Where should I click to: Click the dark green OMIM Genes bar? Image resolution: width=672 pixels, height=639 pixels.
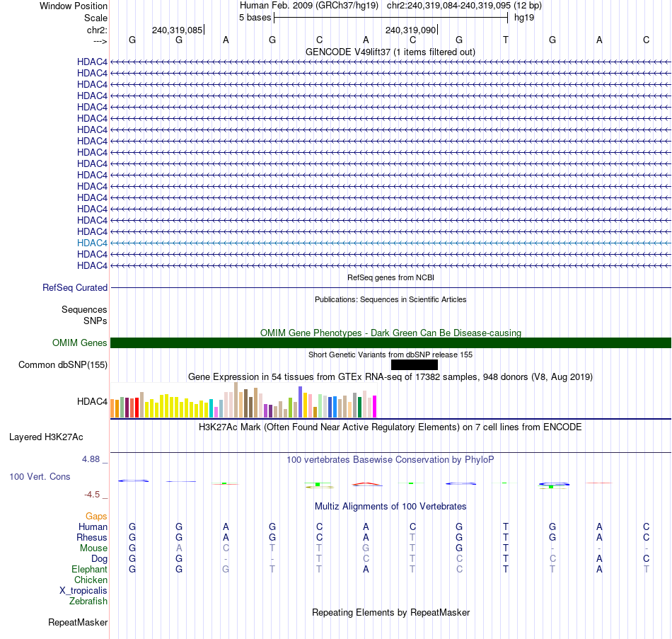point(390,343)
